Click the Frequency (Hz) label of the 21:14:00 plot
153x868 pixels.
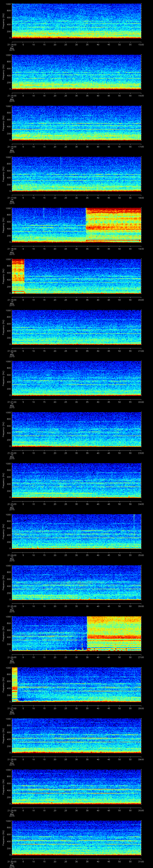pos(3,21)
